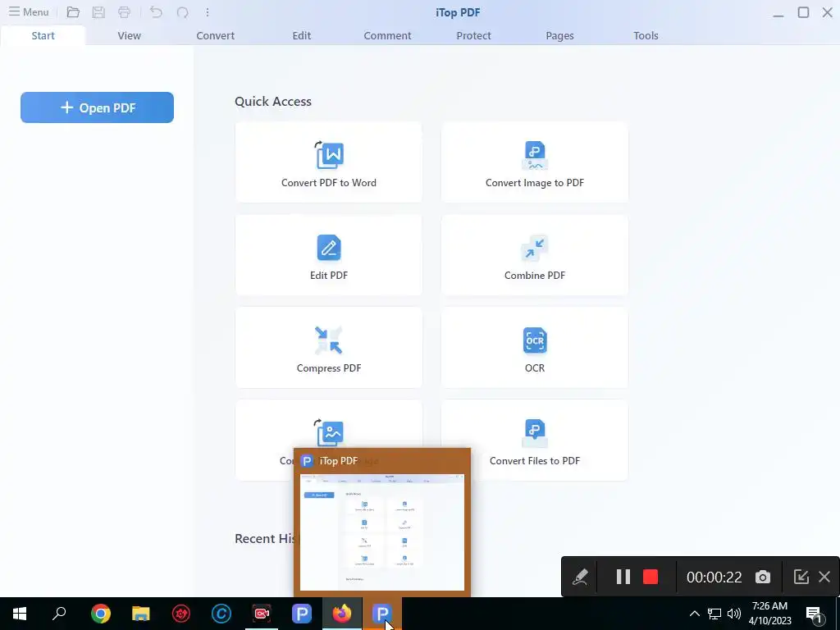840x630 pixels.
Task: Click the Convert PDF to Image icon
Action: [x=329, y=431]
